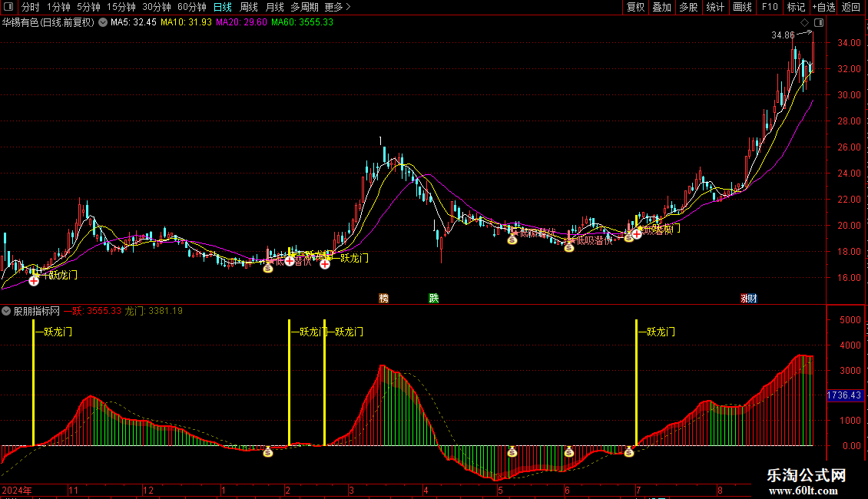This screenshot has width=868, height=499.
Task: Toggle the left sidebar panel icon
Action: tap(10, 7)
